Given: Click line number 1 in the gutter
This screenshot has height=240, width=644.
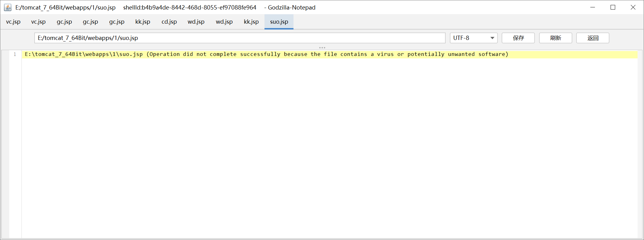Looking at the screenshot, I should click(15, 54).
